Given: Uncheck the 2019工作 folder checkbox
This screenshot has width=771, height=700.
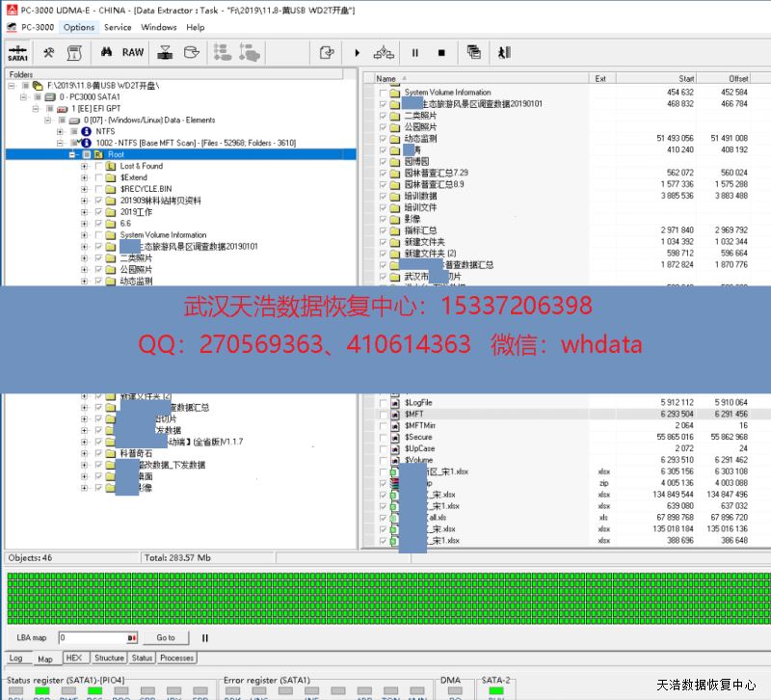Looking at the screenshot, I should tap(98, 212).
